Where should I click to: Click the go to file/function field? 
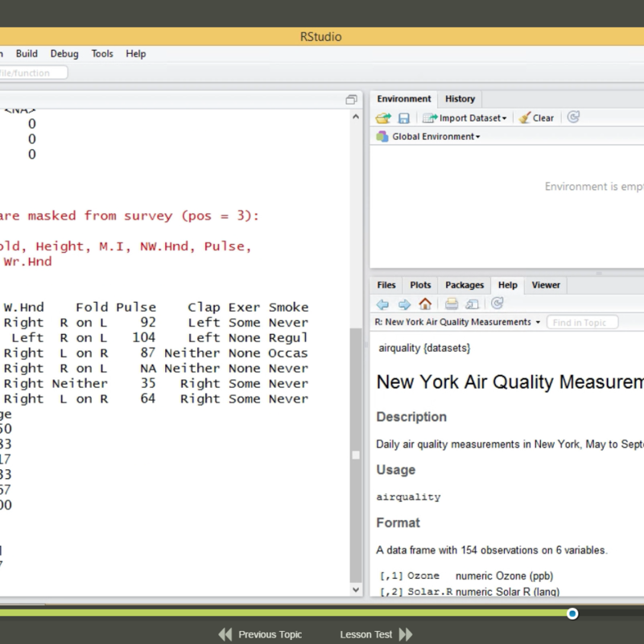pos(34,72)
